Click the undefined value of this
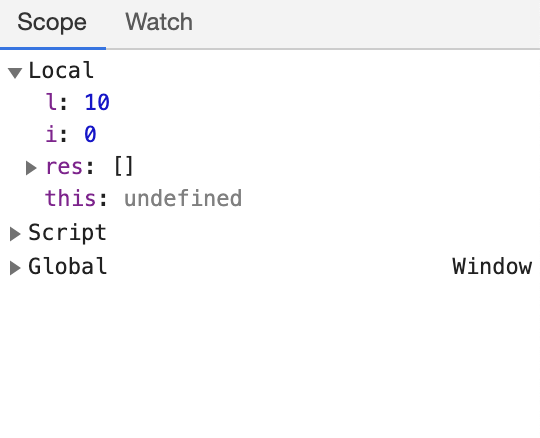 (x=183, y=198)
